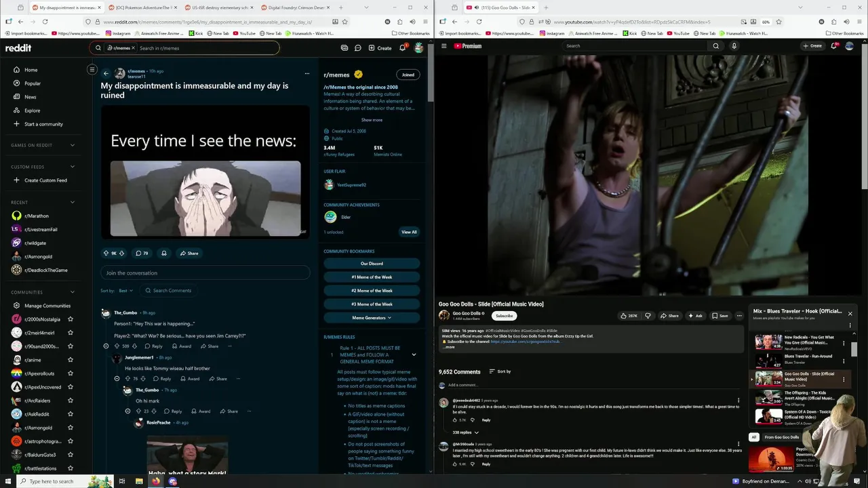
Task: Click Show more in r/memes description
Action: point(372,120)
